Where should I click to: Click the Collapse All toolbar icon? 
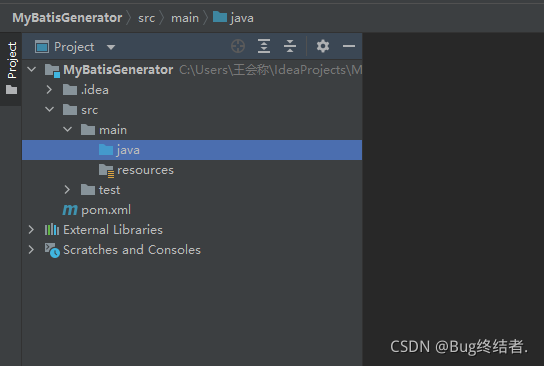tap(290, 46)
